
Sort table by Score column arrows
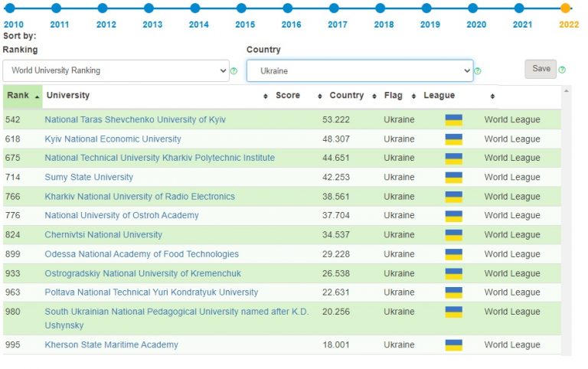(x=319, y=96)
